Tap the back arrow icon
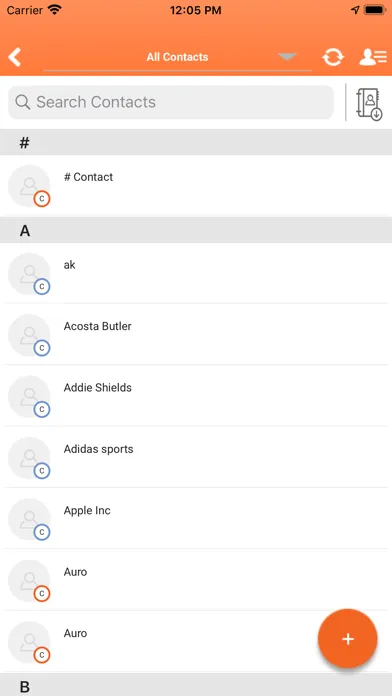 15,57
